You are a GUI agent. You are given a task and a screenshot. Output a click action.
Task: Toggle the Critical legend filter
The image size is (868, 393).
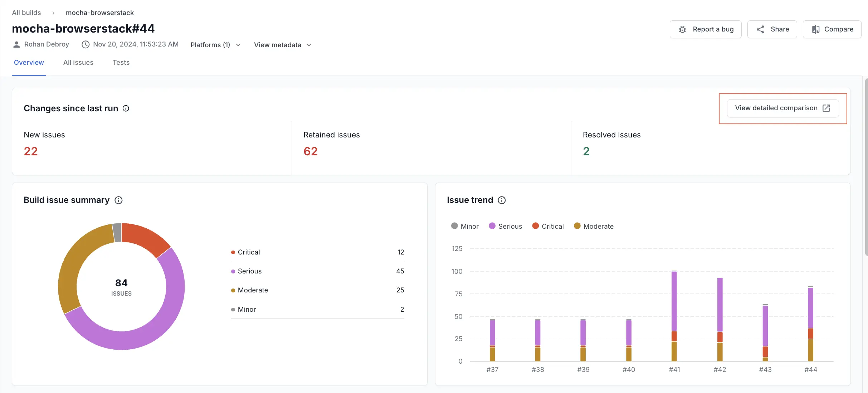548,227
